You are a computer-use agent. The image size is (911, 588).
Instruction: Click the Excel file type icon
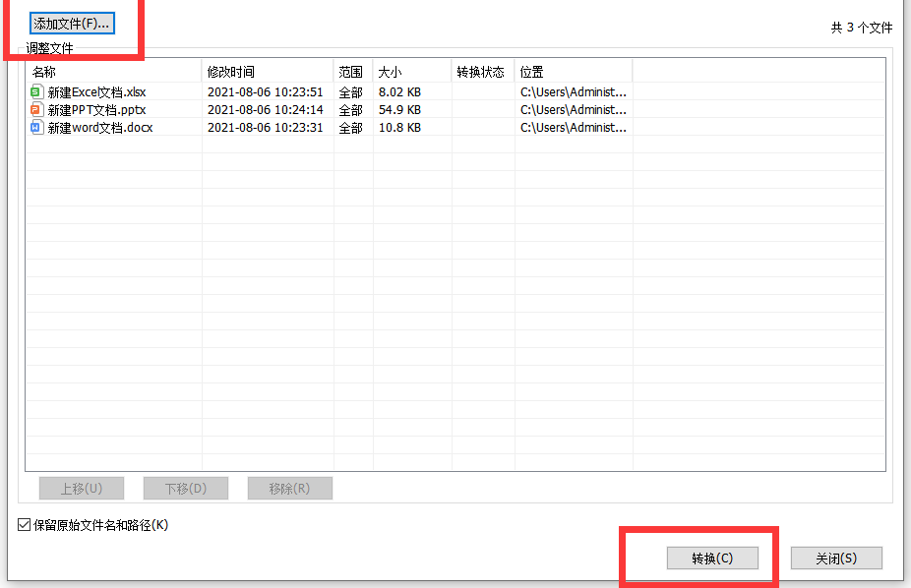[36, 91]
